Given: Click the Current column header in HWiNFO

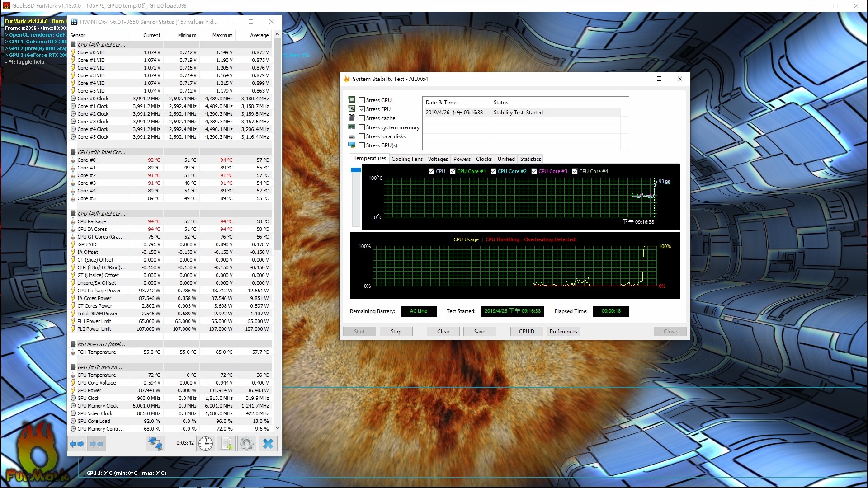Looking at the screenshot, I should pyautogui.click(x=145, y=35).
